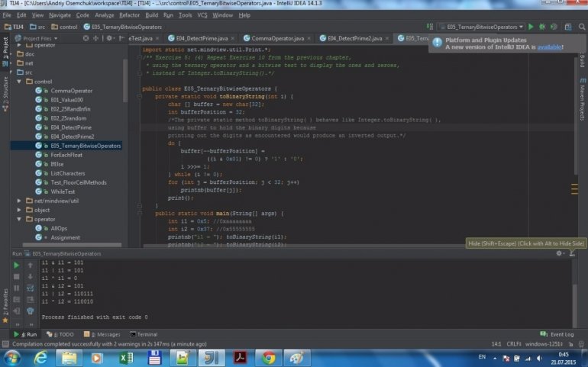Toggle tool window buttons at bottom-left corner
The height and width of the screenshot is (367, 588).
pyautogui.click(x=5, y=345)
